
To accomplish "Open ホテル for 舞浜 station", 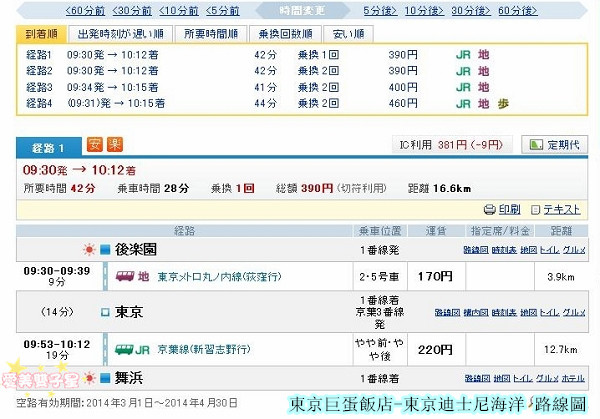I will [x=573, y=379].
